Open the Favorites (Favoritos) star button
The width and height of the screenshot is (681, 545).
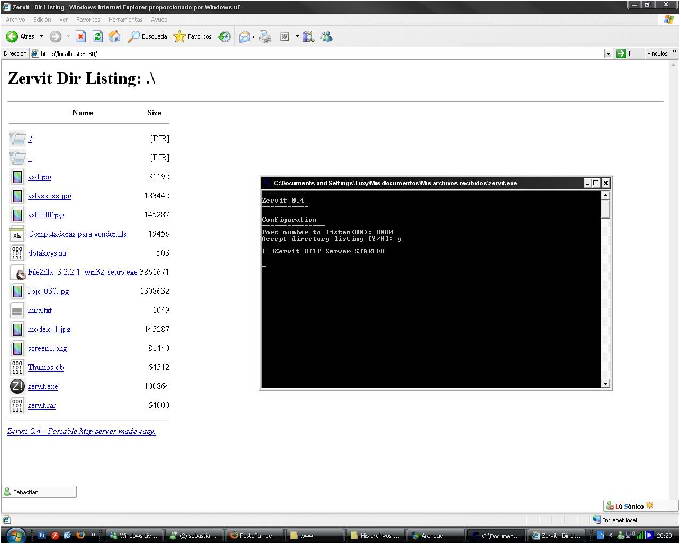pos(192,37)
